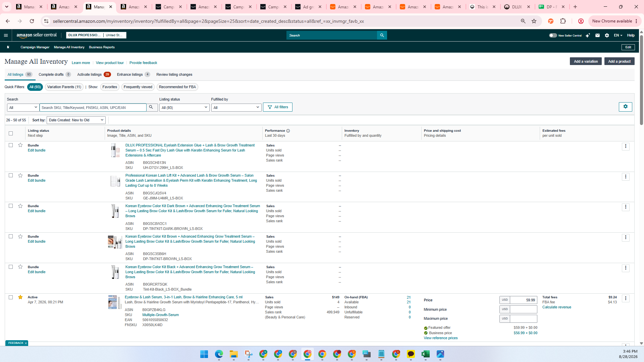Click the Performance column info icon

[x=288, y=131]
